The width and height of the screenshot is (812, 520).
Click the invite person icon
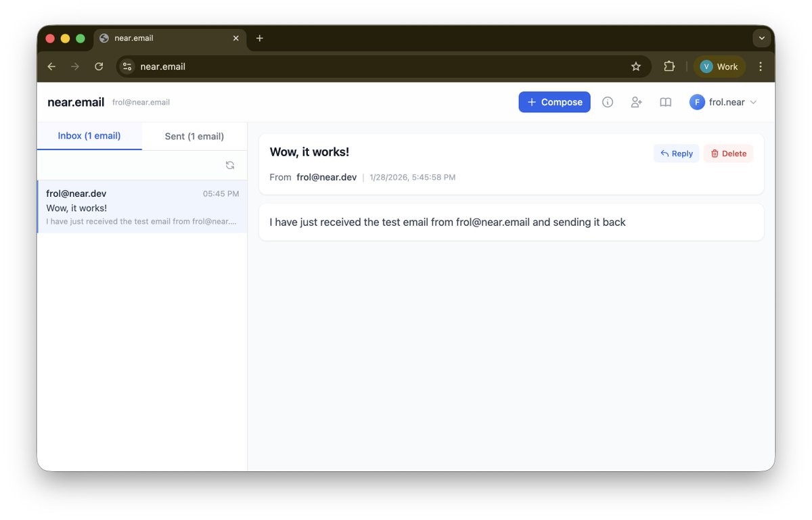[636, 102]
